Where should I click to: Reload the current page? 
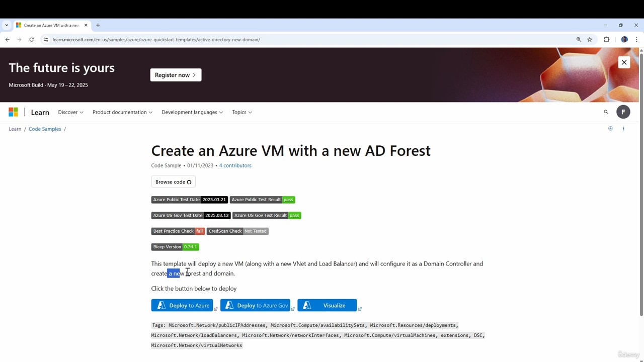pyautogui.click(x=31, y=40)
